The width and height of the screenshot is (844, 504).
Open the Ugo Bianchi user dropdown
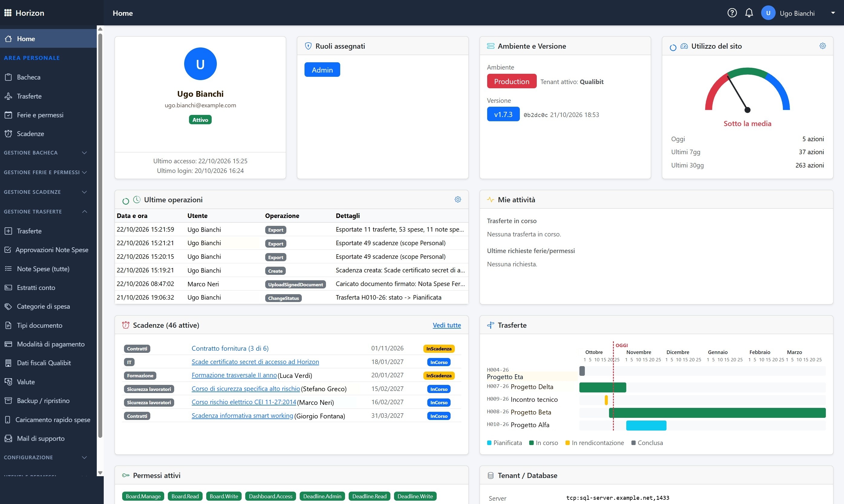pos(798,13)
